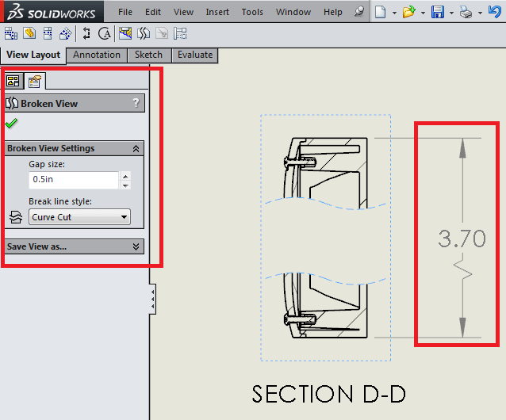Decrease Gap size with down spinner
Image resolution: width=506 pixels, height=420 pixels.
(125, 185)
